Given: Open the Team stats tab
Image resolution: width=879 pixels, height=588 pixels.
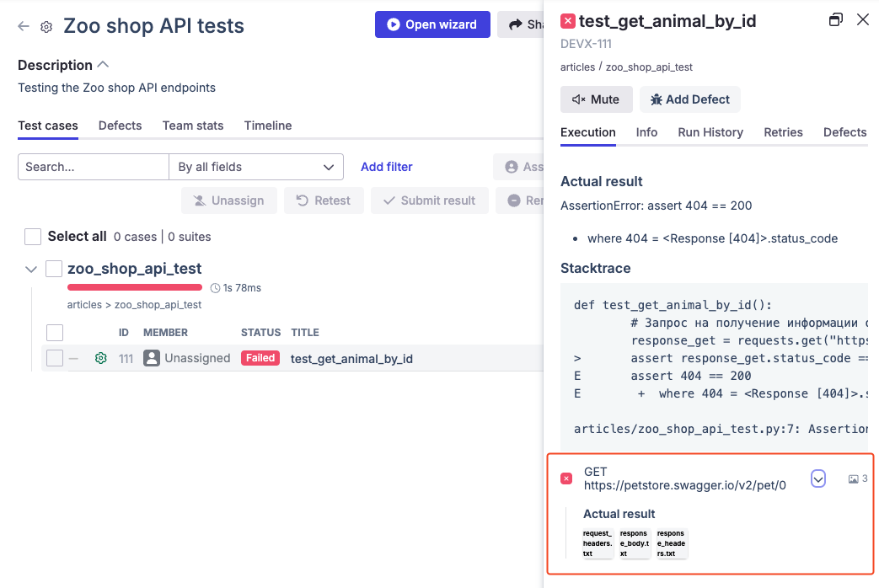Looking at the screenshot, I should (193, 126).
